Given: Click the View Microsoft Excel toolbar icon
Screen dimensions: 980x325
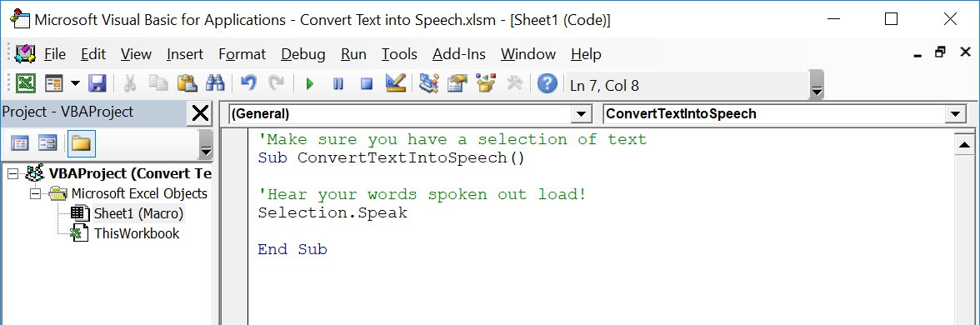Looking at the screenshot, I should [x=26, y=83].
